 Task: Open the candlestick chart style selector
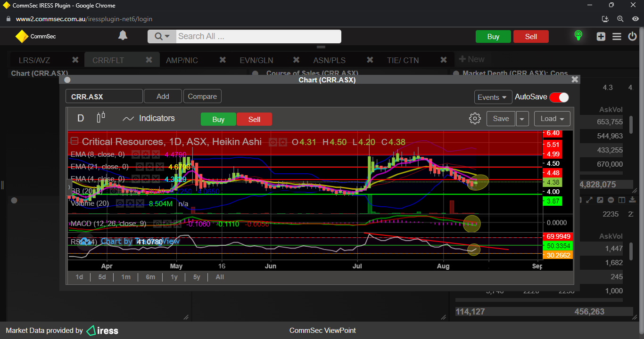click(x=100, y=118)
